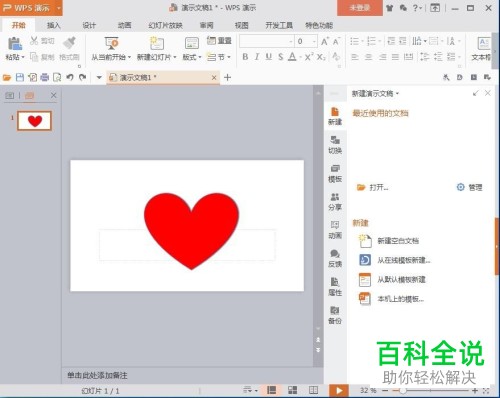
Task: Toggle Italic formatting
Action: pos(257,57)
